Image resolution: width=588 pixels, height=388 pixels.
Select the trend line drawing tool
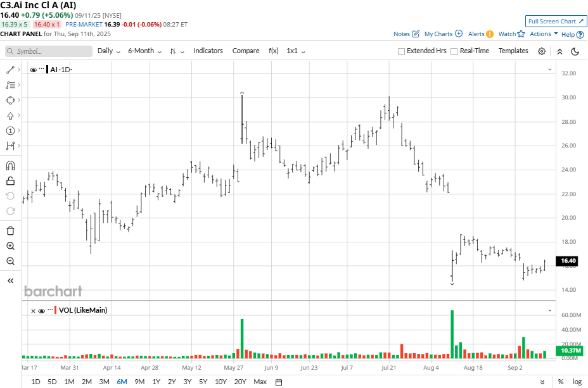(10, 70)
